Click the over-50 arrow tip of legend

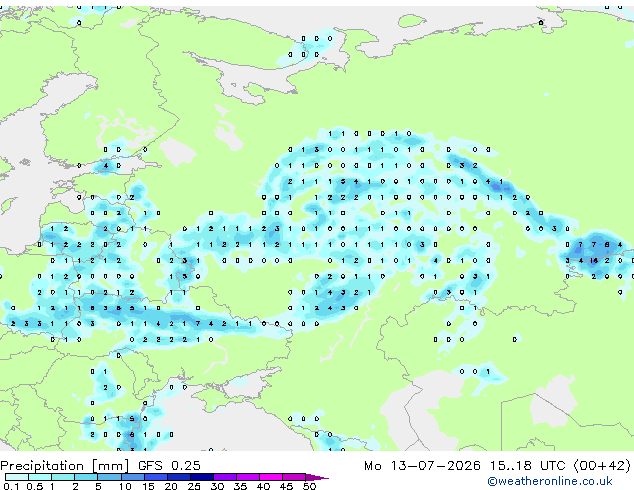pos(317,477)
